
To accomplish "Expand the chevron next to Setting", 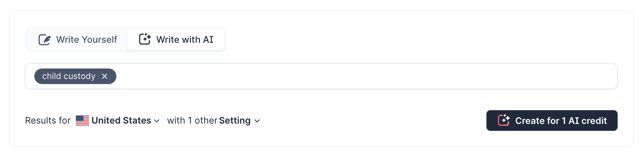I will click(257, 121).
